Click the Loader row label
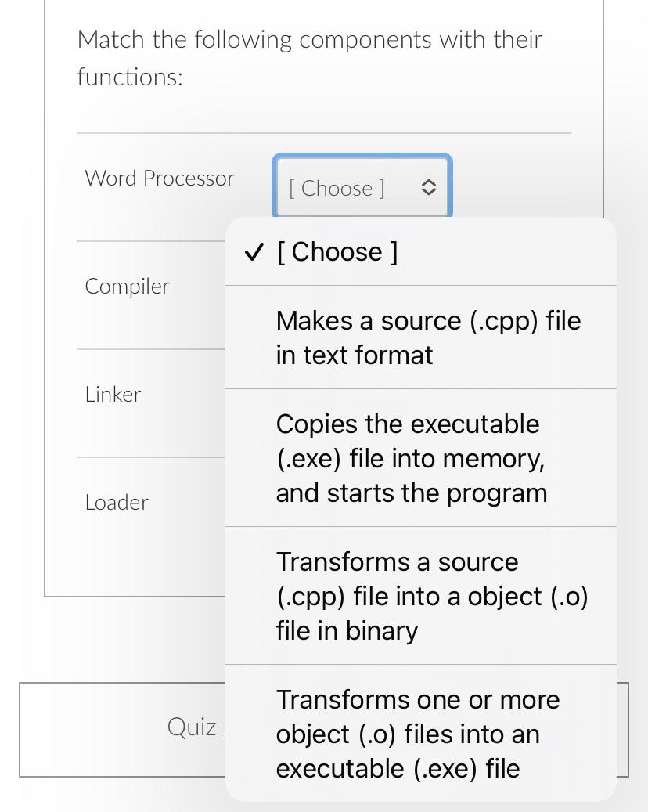This screenshot has width=648, height=812. (116, 502)
